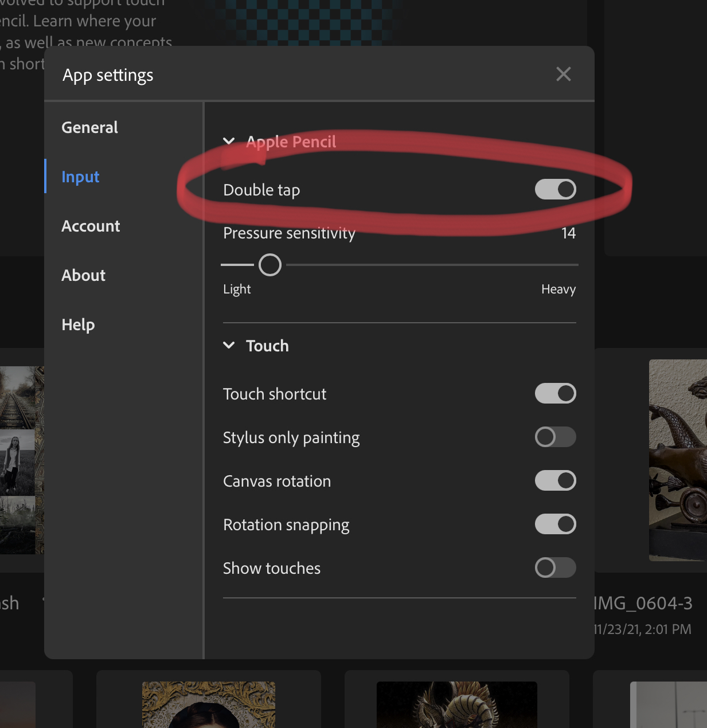Open the General settings section
Viewport: 707px width, 728px height.
[89, 127]
